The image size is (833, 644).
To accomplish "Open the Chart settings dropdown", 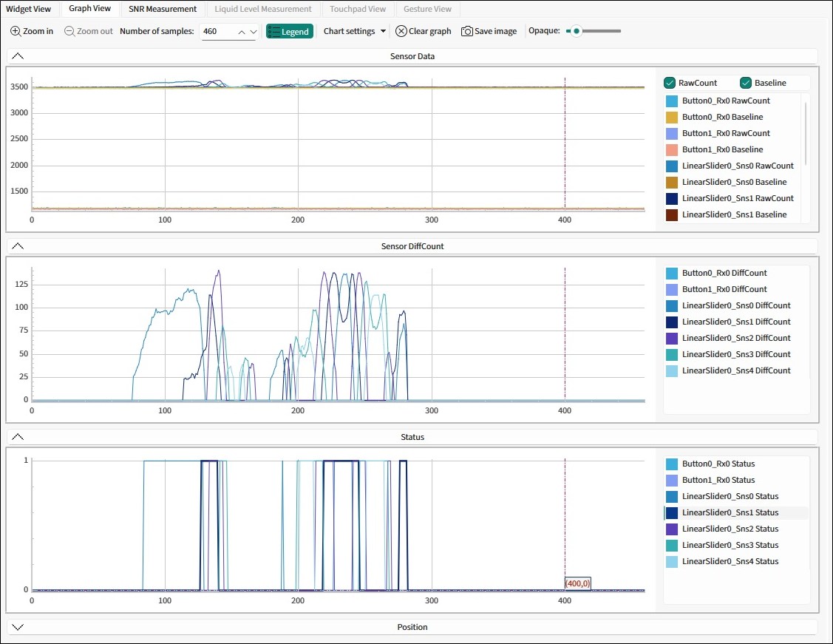I will coord(355,32).
